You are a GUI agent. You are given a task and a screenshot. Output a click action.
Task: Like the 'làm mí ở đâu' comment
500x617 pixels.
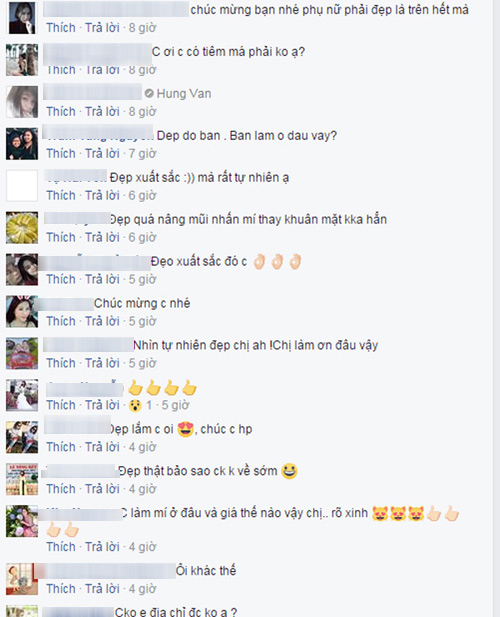61,547
